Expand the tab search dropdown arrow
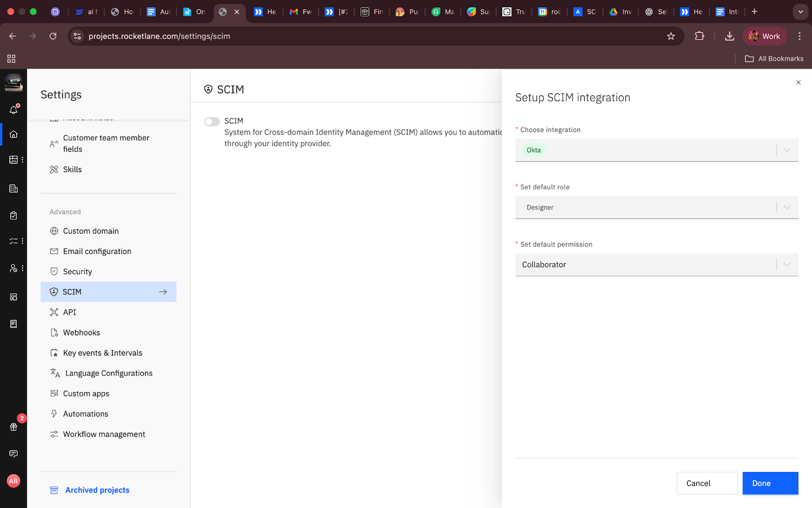This screenshot has height=508, width=812. point(800,12)
